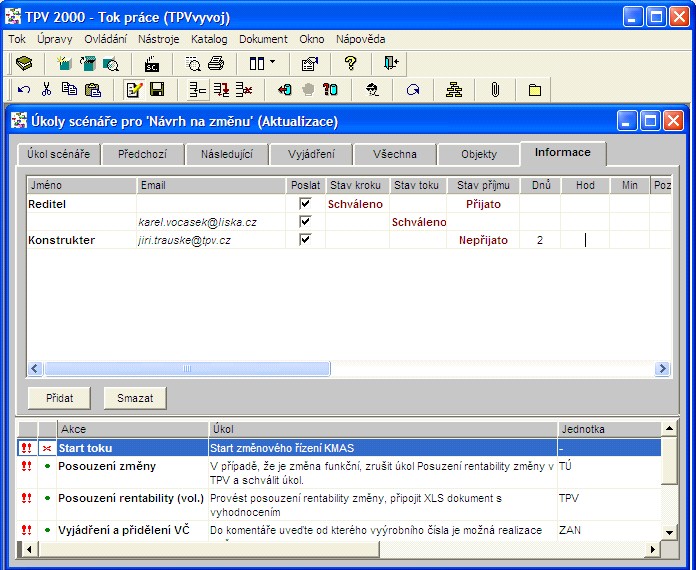Click the info table horizontal scrollbar thumb

[187, 368]
